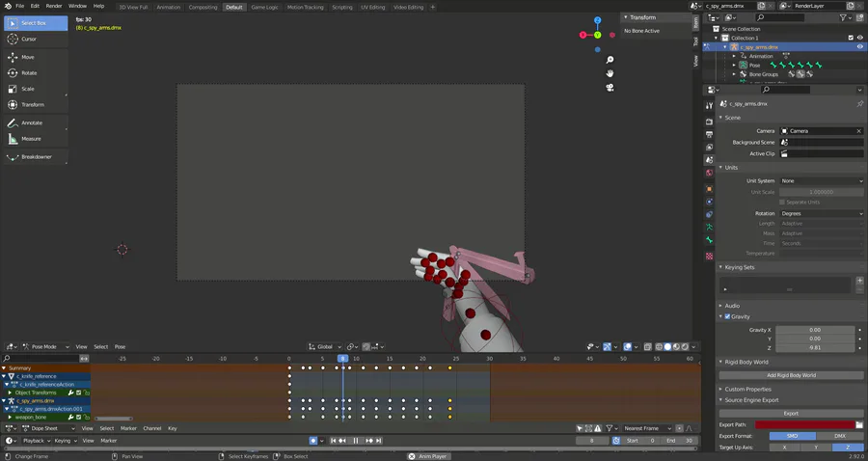Switch to the Animation workspace tab

(168, 7)
